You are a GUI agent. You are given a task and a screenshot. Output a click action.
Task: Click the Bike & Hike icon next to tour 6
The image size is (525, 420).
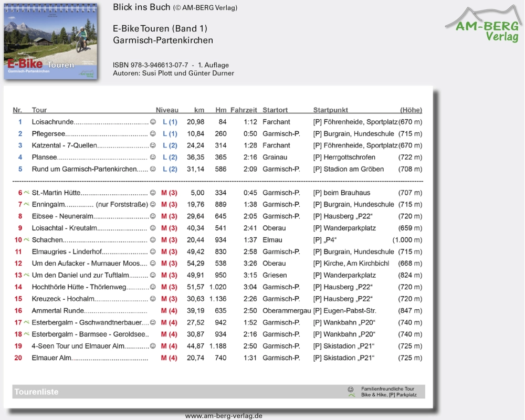coord(26,192)
